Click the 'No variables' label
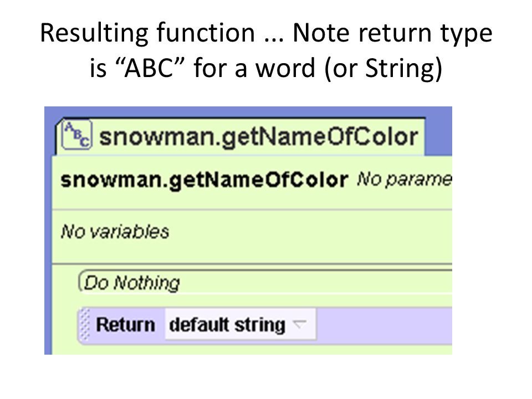 [115, 232]
